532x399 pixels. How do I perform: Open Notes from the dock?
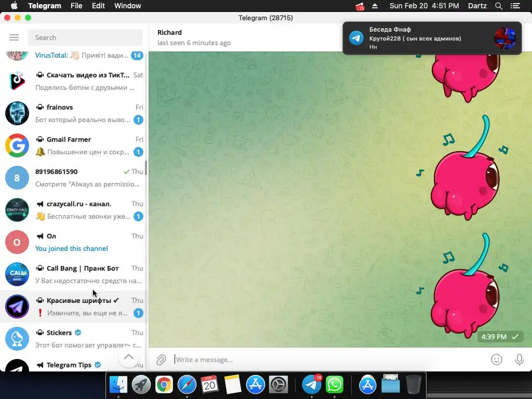232,385
